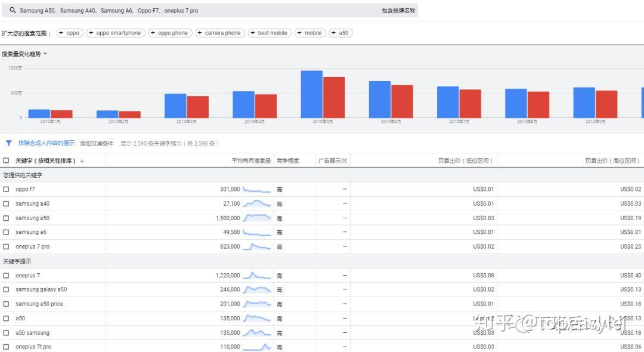Click the trend sparkline for oneplus 7
The image size is (644, 352).
[256, 275]
